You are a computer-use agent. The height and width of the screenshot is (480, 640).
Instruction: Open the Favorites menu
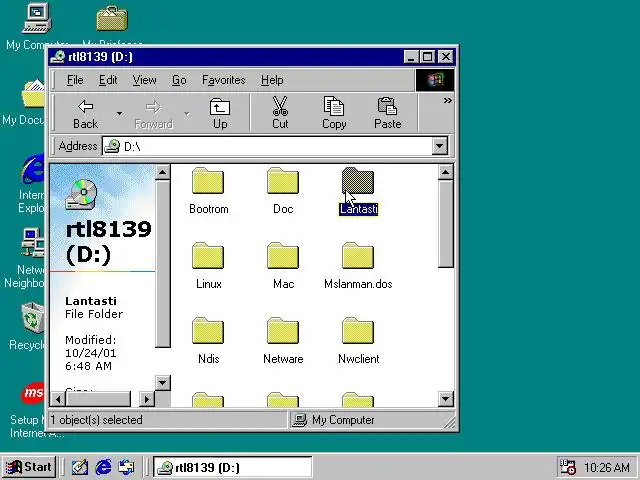click(x=224, y=80)
